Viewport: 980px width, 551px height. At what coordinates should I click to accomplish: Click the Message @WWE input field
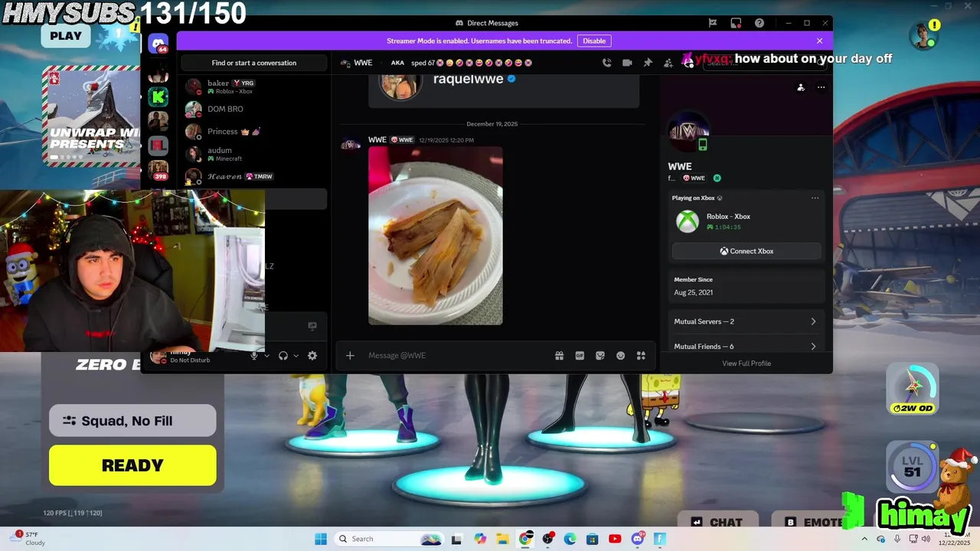click(458, 355)
